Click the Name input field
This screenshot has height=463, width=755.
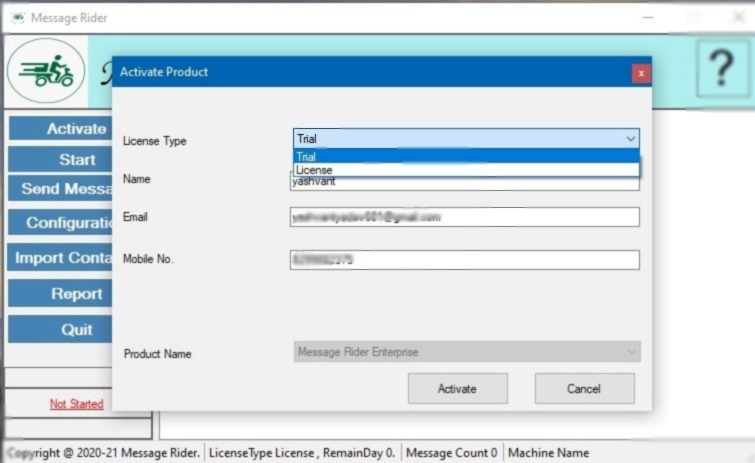[x=465, y=183]
